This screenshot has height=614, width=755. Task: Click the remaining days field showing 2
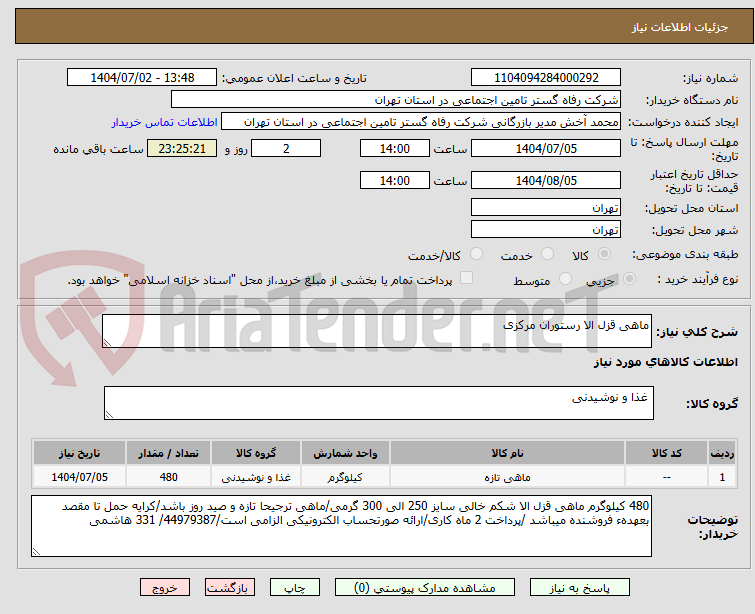[x=286, y=148]
